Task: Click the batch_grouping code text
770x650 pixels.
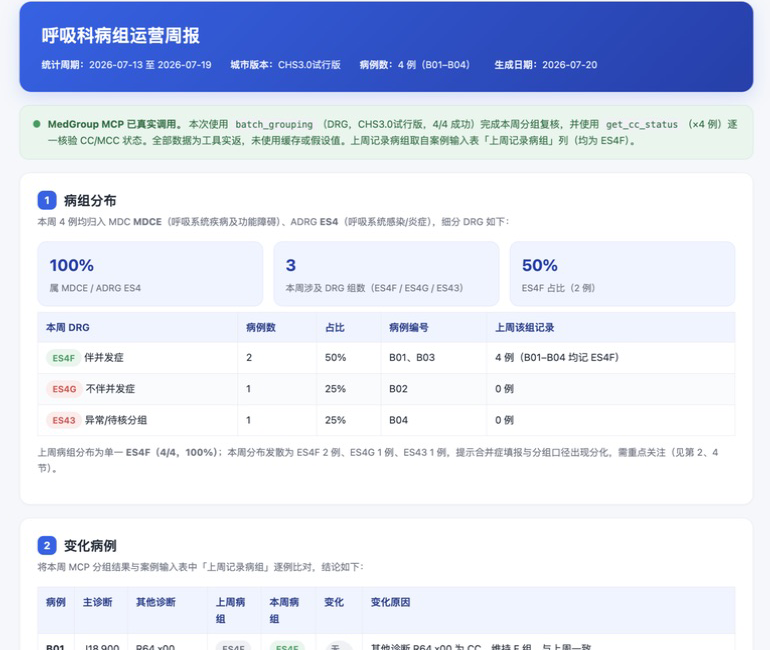Action: pos(274,124)
